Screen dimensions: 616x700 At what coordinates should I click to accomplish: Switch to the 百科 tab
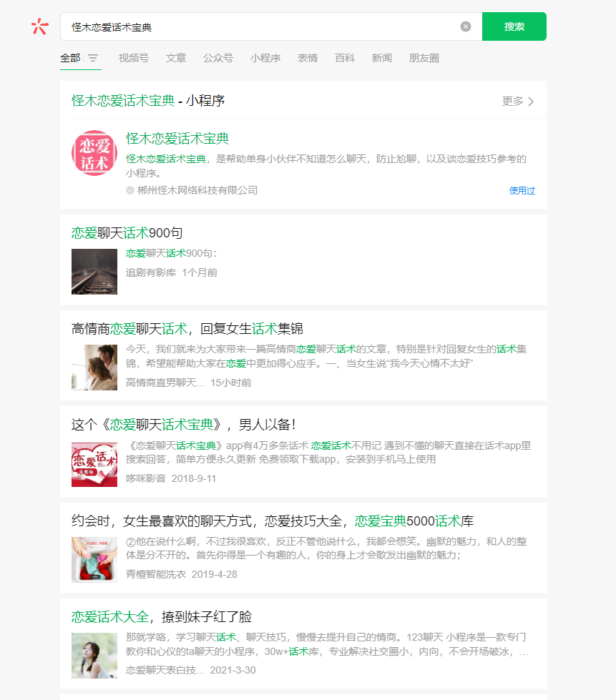coord(344,58)
